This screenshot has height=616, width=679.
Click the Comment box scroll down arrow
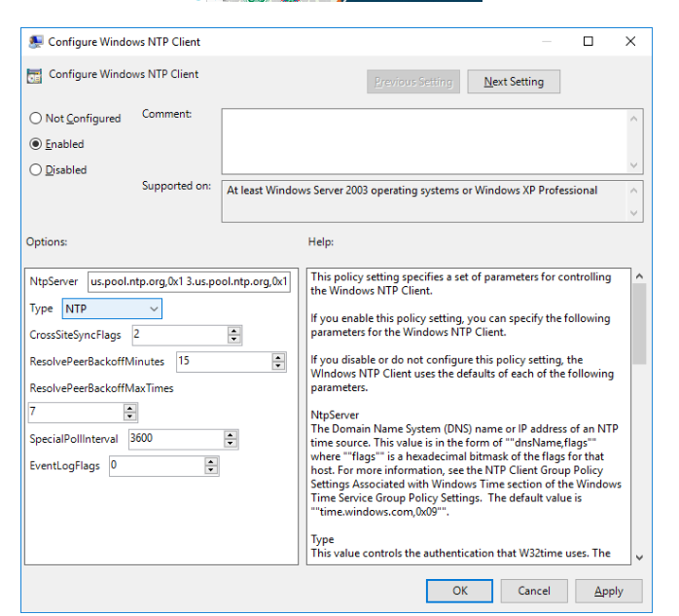pyautogui.click(x=634, y=165)
